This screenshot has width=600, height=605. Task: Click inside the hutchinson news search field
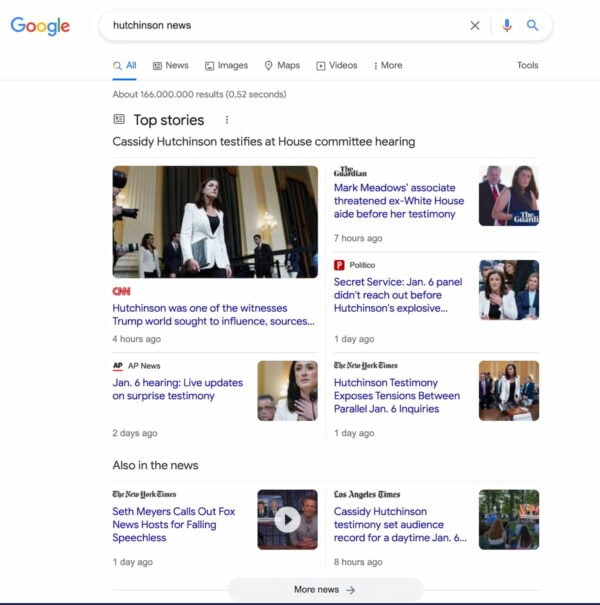280,26
